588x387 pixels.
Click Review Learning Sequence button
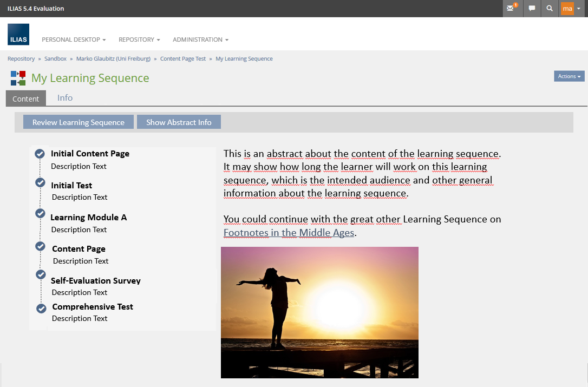78,122
